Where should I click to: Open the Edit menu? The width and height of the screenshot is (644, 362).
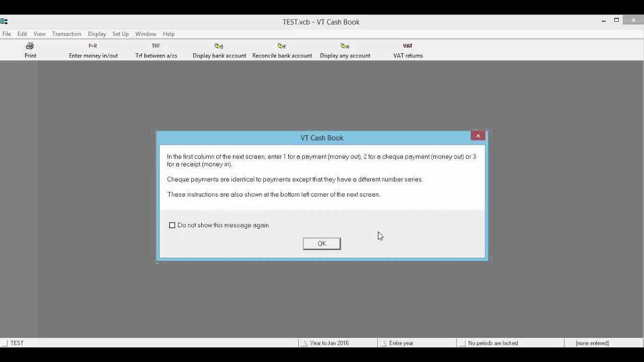coord(22,34)
